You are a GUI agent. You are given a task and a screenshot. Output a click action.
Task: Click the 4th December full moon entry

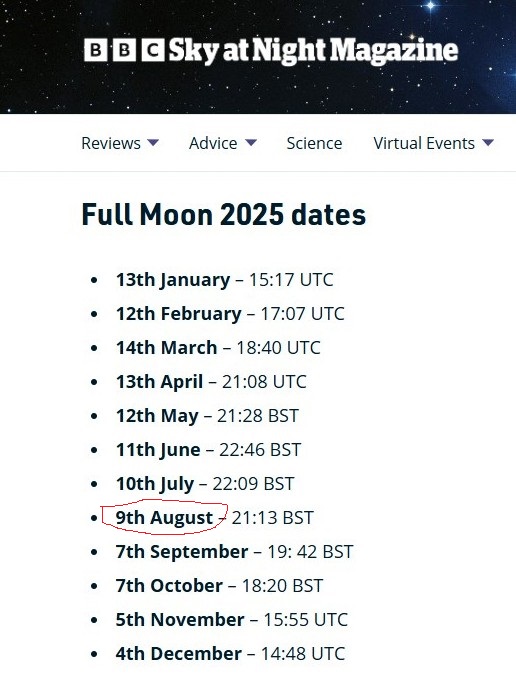coord(230,654)
